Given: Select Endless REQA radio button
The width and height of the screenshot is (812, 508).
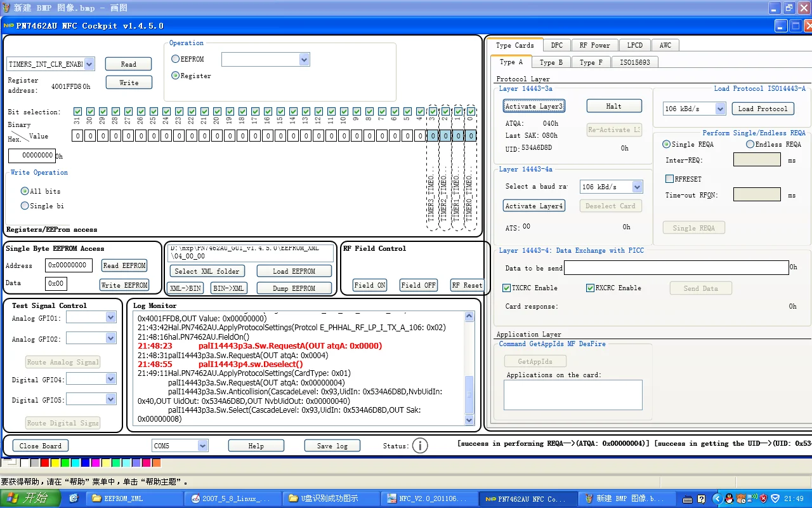Looking at the screenshot, I should [x=750, y=144].
